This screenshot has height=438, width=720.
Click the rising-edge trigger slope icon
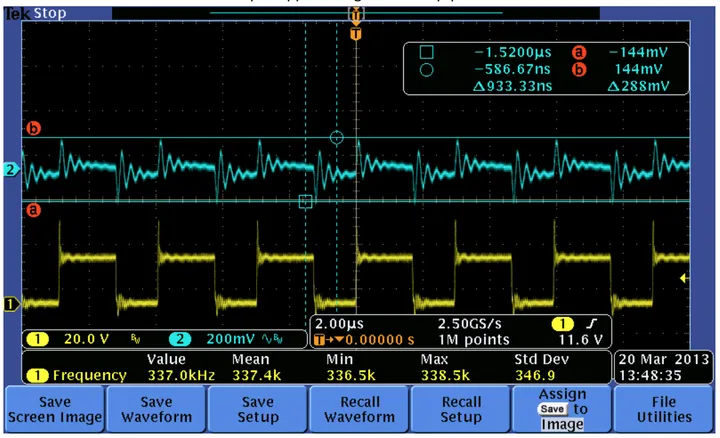coord(592,324)
